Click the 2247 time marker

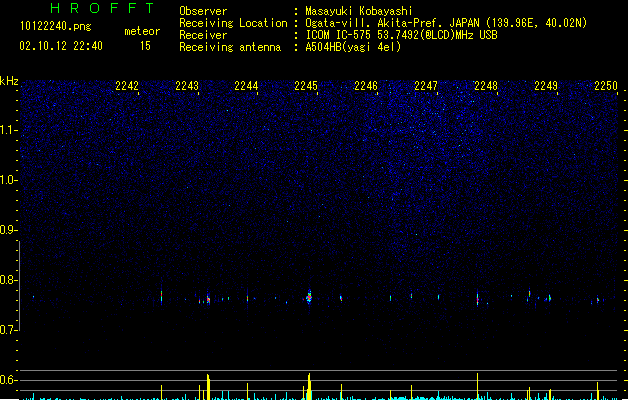tap(426, 86)
